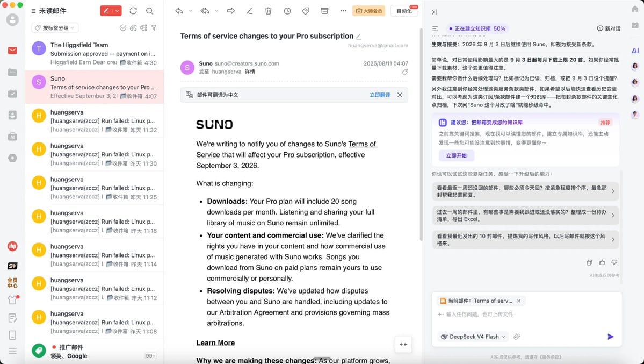
Task: Remove the 当前邮件 attachment chip
Action: coord(519,301)
